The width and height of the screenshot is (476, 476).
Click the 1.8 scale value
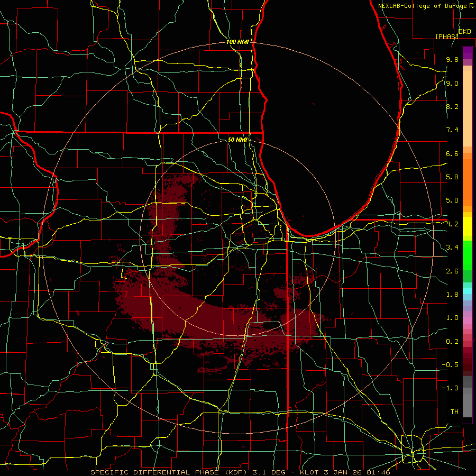(452, 295)
